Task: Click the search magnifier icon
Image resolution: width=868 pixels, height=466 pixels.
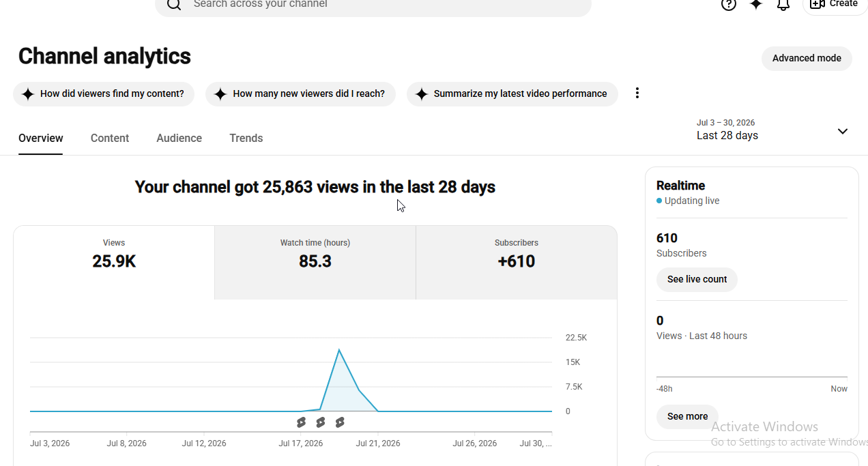Action: (x=174, y=4)
